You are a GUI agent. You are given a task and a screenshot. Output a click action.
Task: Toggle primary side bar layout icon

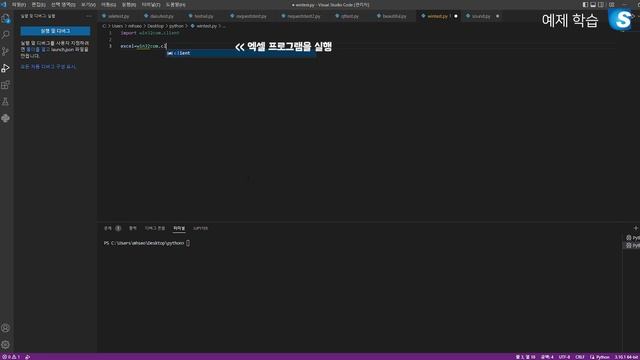pyautogui.click(x=585, y=4)
